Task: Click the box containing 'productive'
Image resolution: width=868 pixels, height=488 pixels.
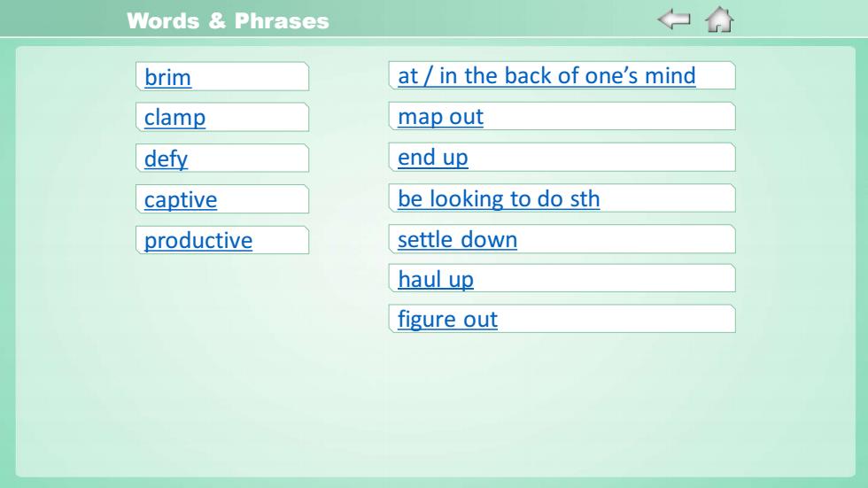Action: pyautogui.click(x=222, y=240)
